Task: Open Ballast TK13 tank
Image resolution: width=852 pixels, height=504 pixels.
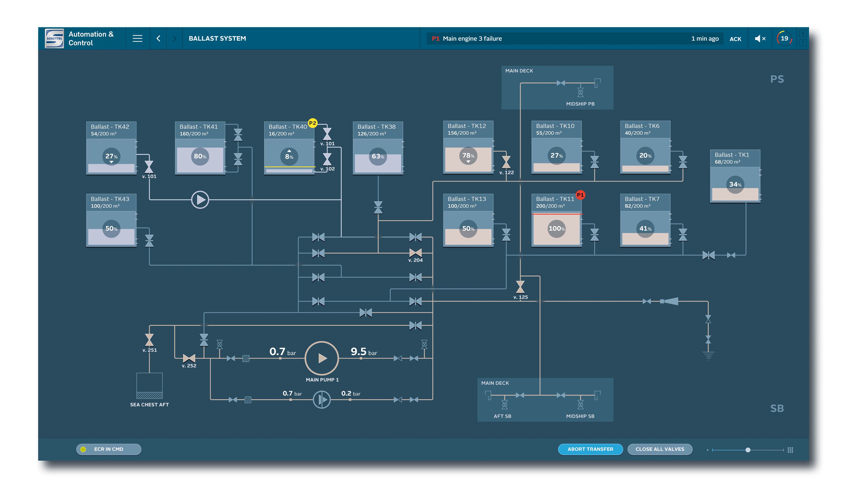Action: [x=468, y=220]
